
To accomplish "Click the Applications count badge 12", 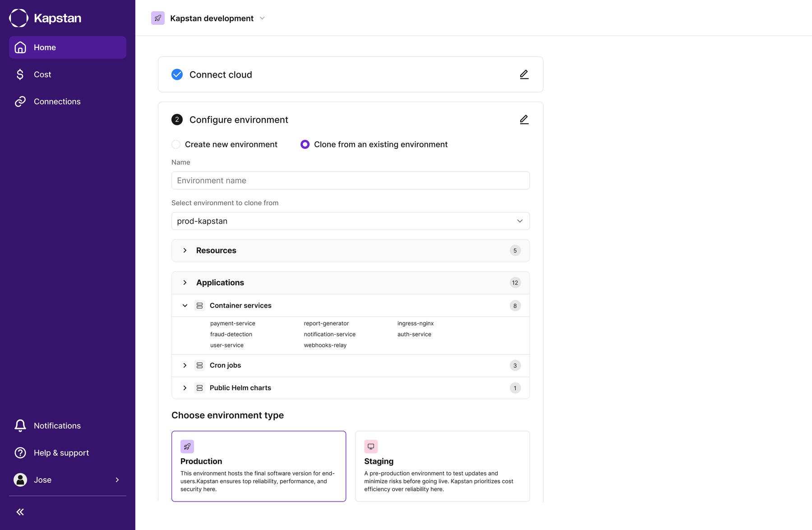I will pyautogui.click(x=515, y=283).
